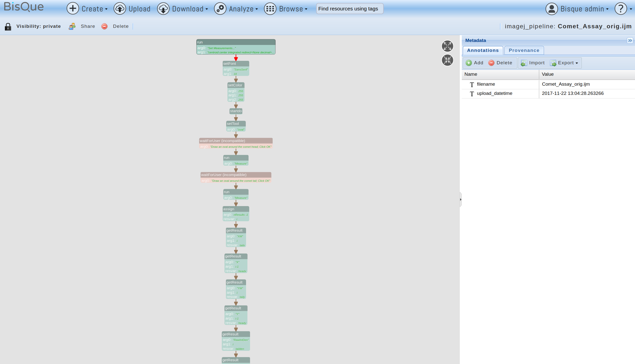Toggle the private visibility lock

8,27
